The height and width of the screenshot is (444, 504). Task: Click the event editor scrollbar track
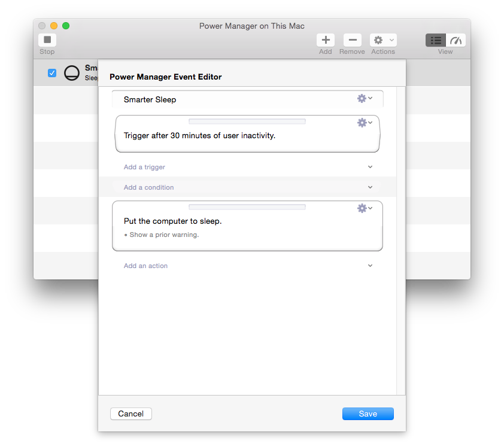[x=401, y=241]
